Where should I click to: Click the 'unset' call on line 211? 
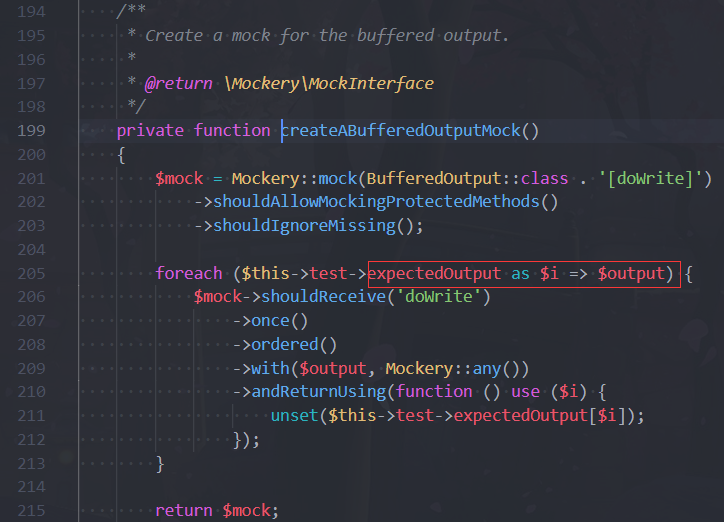(295, 416)
